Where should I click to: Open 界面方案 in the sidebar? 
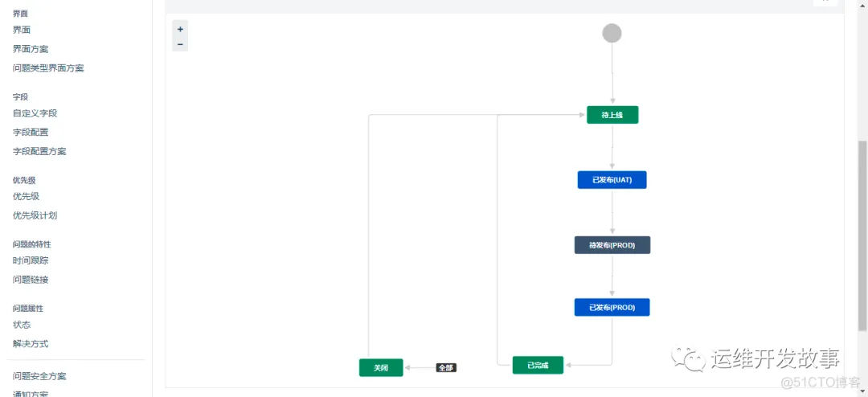pos(31,49)
